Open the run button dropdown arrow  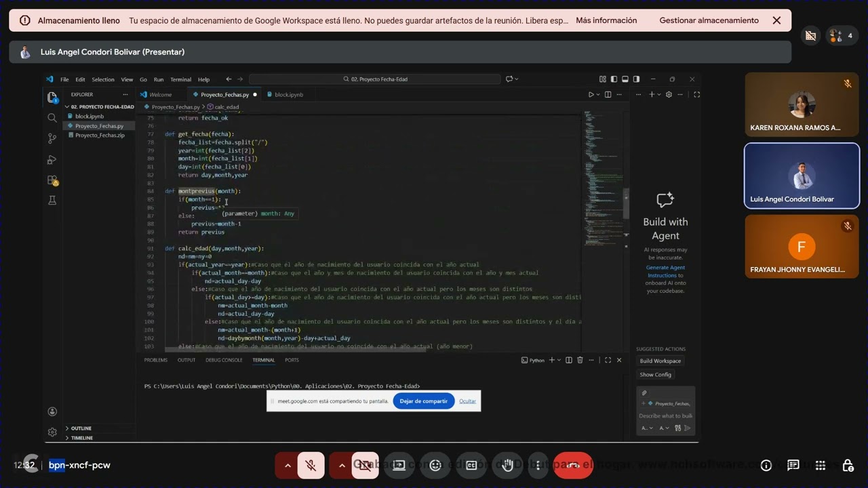pos(598,94)
